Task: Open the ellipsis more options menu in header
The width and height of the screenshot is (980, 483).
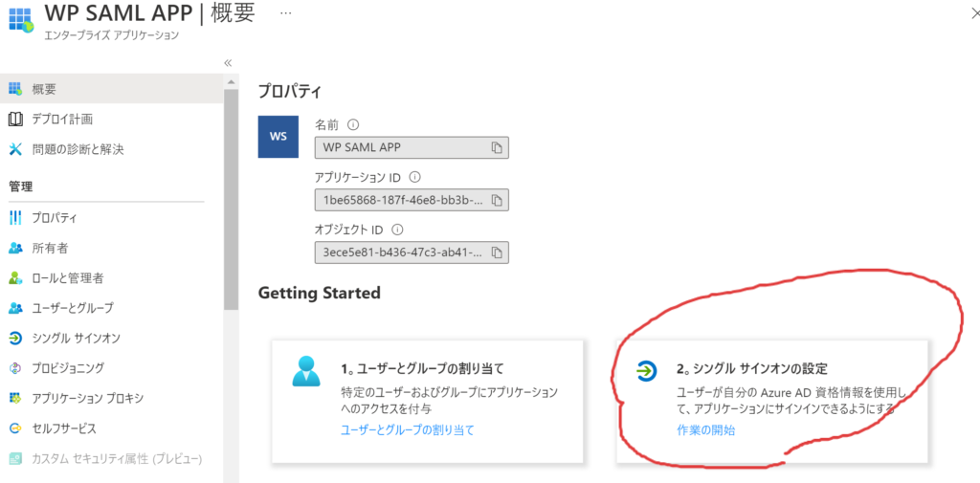Action: 285,13
